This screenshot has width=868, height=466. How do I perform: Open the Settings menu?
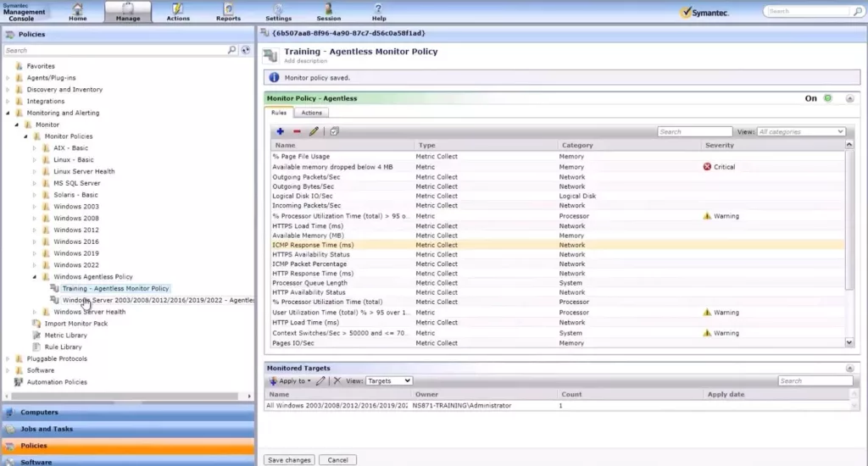(x=278, y=12)
